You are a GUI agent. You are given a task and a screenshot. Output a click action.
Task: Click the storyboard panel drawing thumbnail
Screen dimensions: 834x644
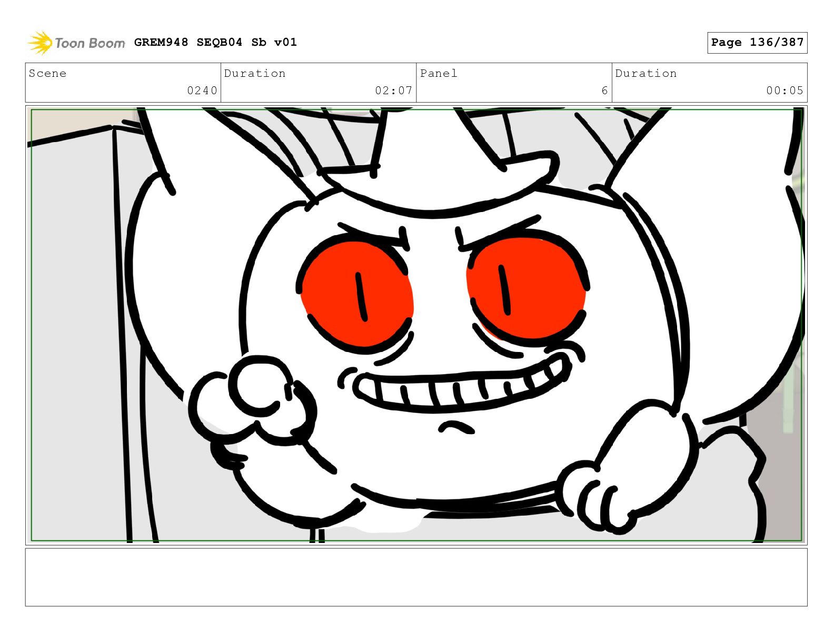416,325
